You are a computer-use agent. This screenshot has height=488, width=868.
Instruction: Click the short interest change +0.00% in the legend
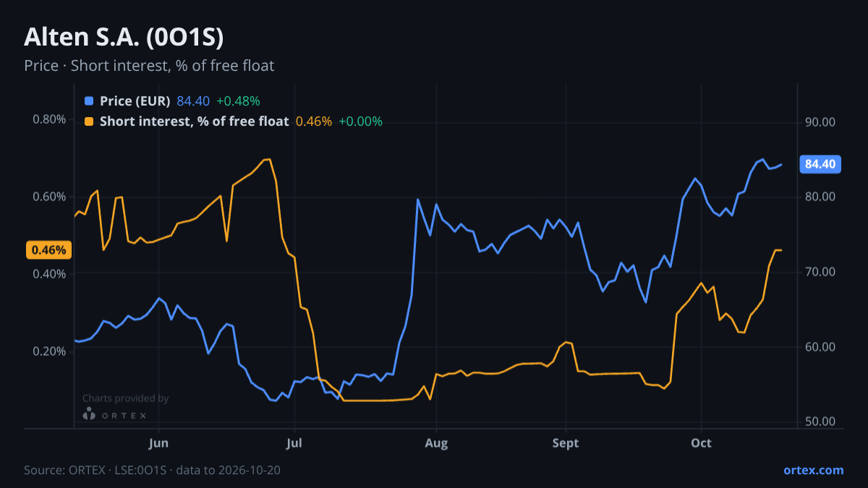click(x=360, y=121)
